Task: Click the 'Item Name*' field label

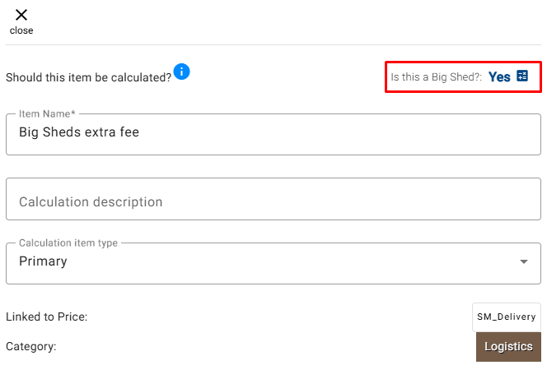Action: coord(47,114)
